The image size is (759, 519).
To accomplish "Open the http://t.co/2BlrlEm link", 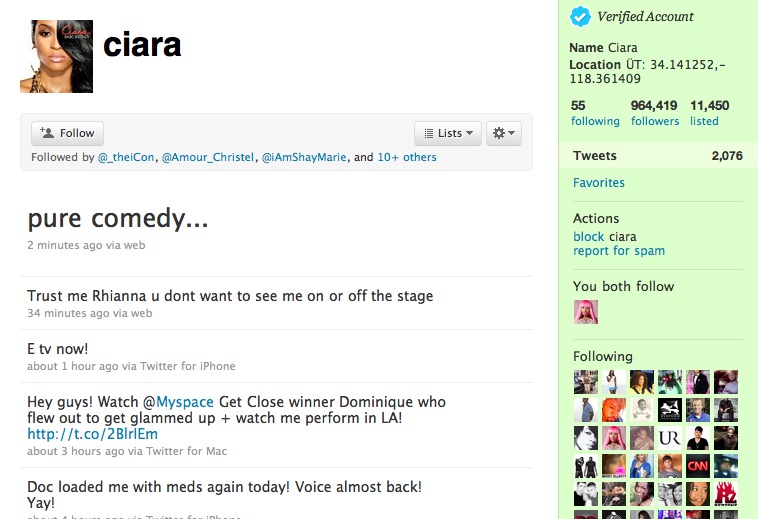I will 92,434.
